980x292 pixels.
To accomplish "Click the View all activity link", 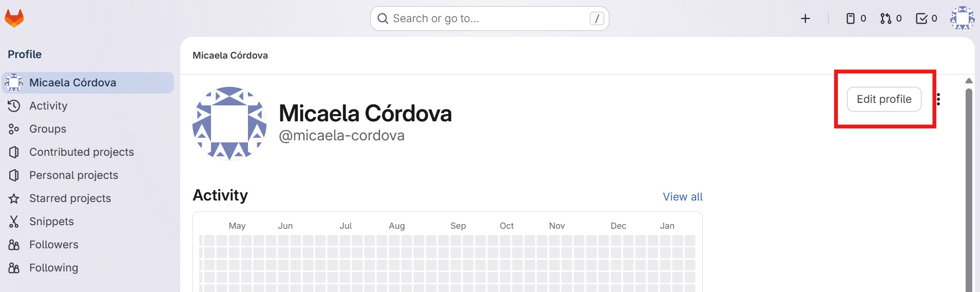I will [682, 197].
